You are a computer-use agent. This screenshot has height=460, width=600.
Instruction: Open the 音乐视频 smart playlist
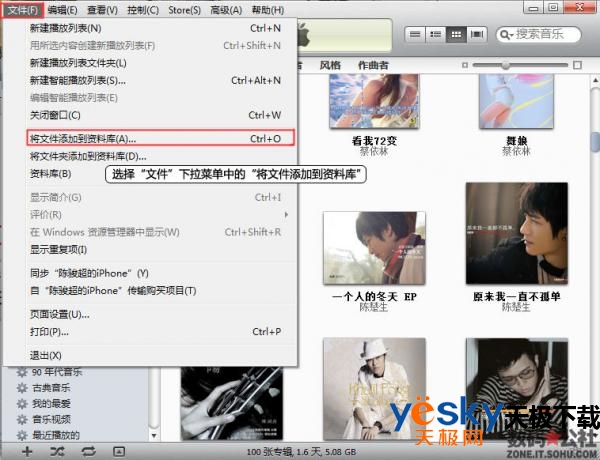(51, 419)
